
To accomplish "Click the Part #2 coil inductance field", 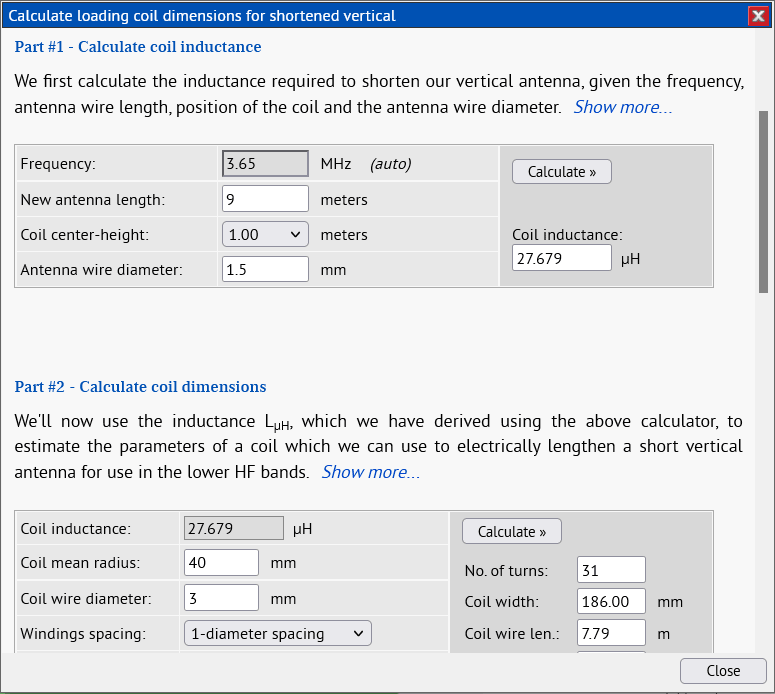I will coord(234,528).
